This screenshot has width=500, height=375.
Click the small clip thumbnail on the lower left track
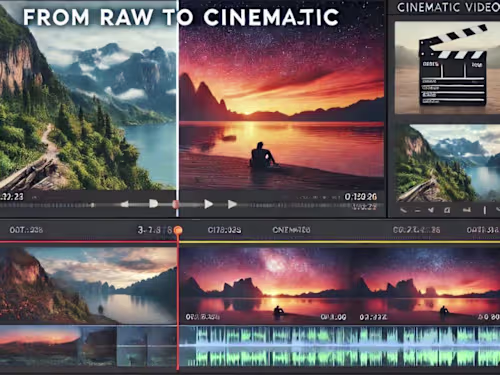40,346
